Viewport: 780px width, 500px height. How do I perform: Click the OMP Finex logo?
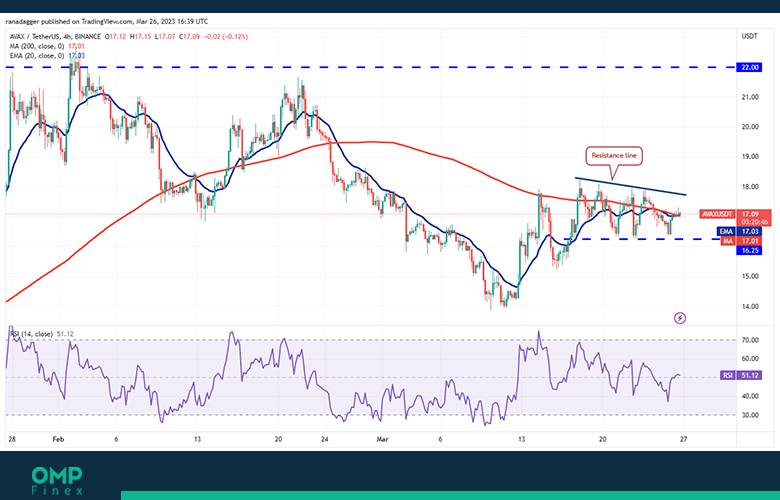click(57, 481)
